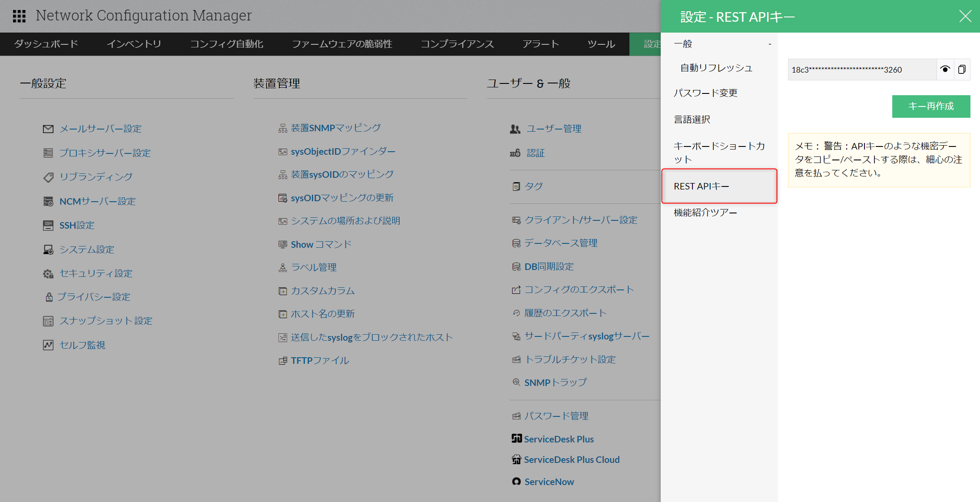Reveal the API key with eye icon
This screenshot has height=502, width=980.
[x=945, y=70]
